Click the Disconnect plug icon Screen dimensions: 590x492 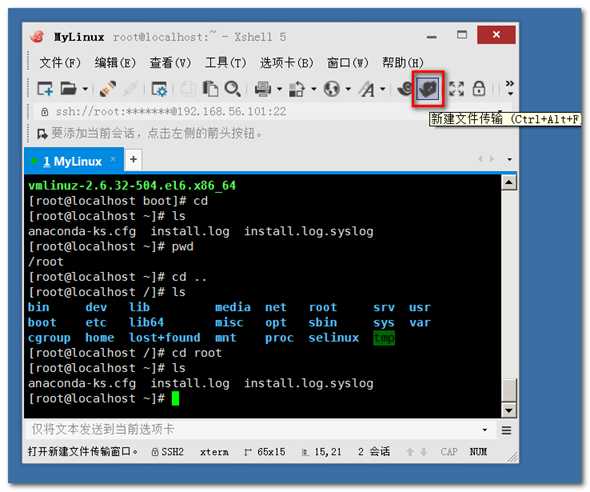tap(107, 89)
